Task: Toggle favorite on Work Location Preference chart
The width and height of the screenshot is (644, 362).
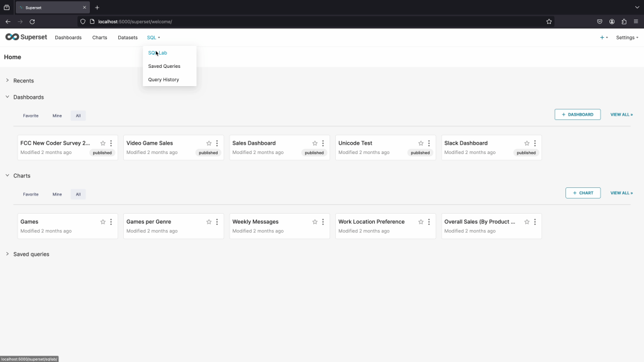Action: pyautogui.click(x=421, y=222)
